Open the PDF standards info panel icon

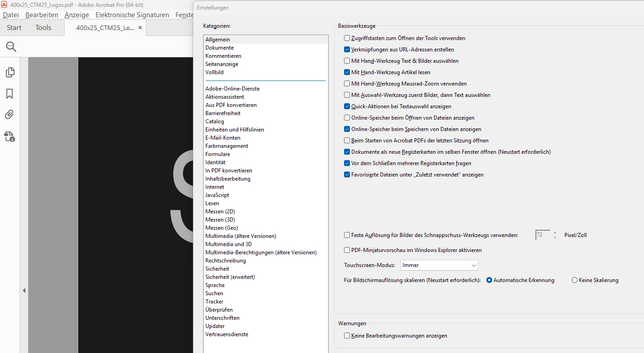tap(10, 136)
